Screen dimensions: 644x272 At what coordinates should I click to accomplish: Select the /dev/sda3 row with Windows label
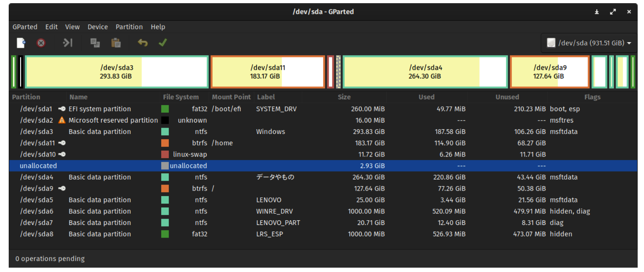(323, 132)
